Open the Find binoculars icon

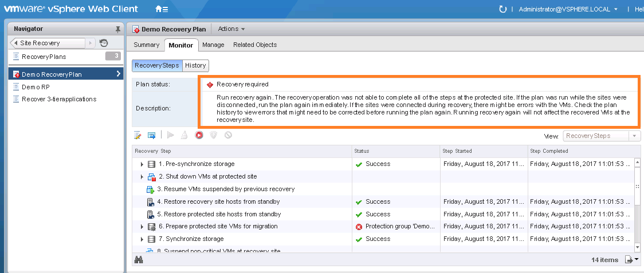point(139,259)
